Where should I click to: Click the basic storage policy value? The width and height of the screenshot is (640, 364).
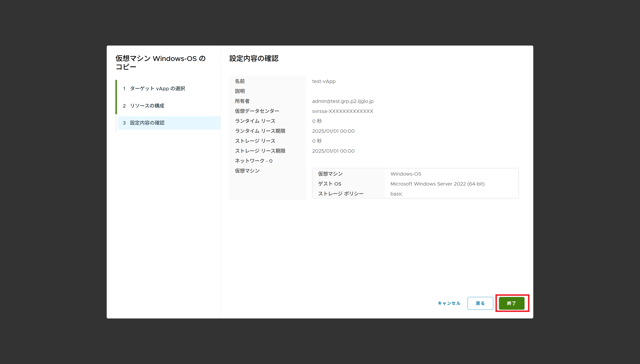(x=396, y=194)
